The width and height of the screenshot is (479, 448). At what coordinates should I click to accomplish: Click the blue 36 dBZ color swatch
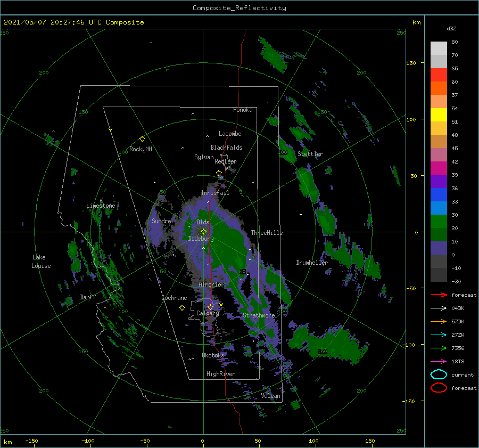439,195
